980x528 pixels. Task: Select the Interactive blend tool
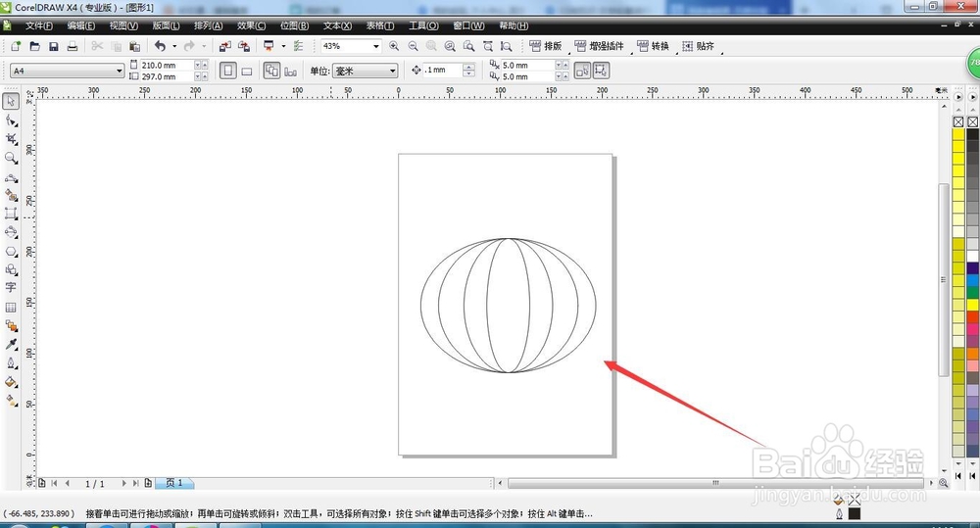(11, 325)
